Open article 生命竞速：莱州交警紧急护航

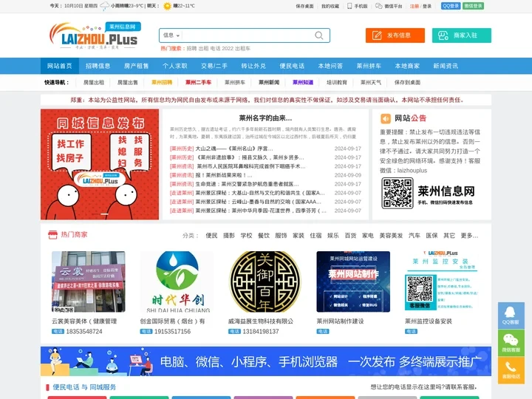(247, 184)
